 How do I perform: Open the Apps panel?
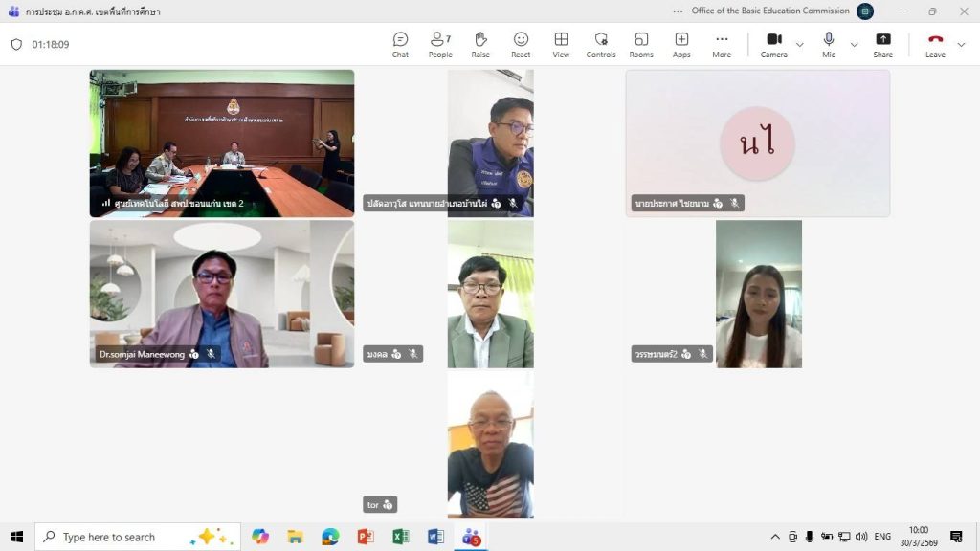pos(681,44)
